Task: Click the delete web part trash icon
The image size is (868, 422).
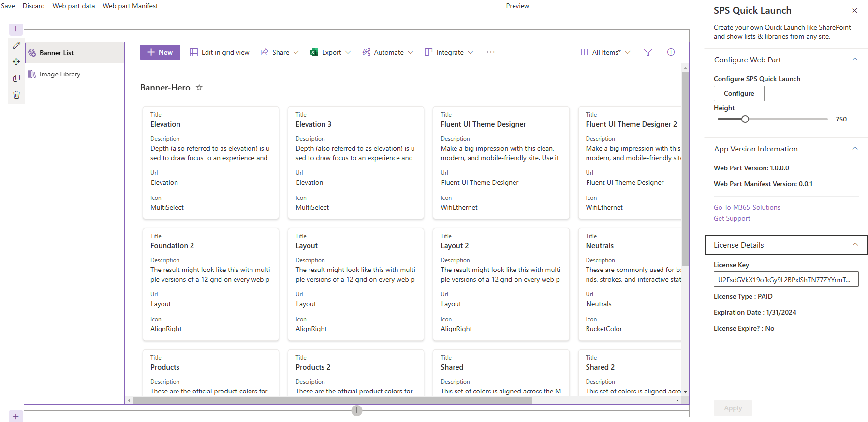Action: pyautogui.click(x=16, y=95)
